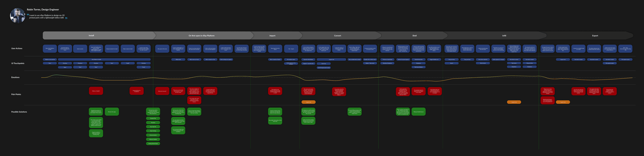Screen dimensions: 644x156
Task: Click the Announcements solution pill
Action: coord(153,135)
